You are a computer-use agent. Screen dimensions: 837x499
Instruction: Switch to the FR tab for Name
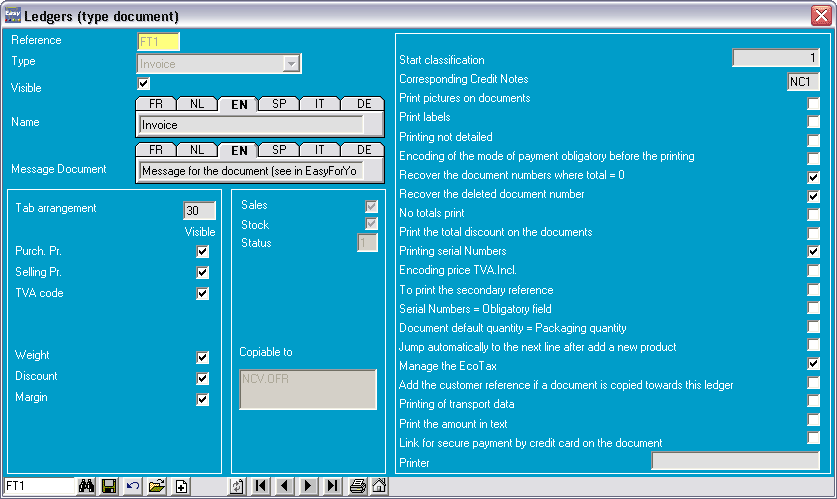click(x=156, y=104)
